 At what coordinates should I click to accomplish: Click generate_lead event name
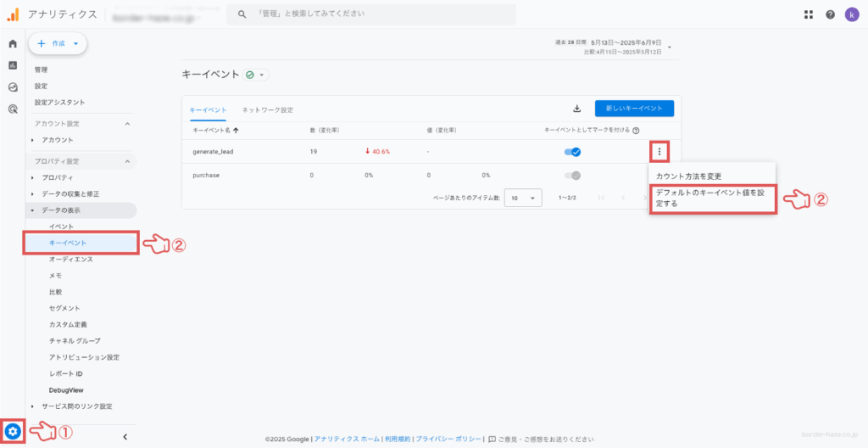click(213, 152)
